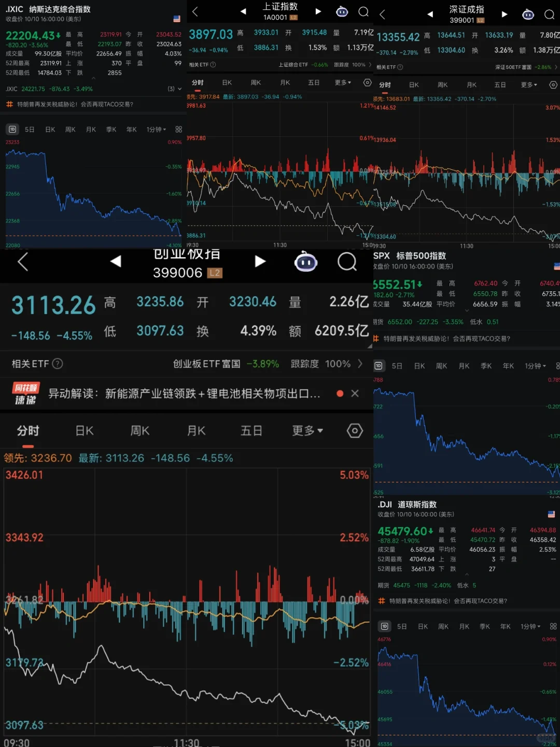
Task: Open search on the 上证指数 page
Action: click(363, 12)
